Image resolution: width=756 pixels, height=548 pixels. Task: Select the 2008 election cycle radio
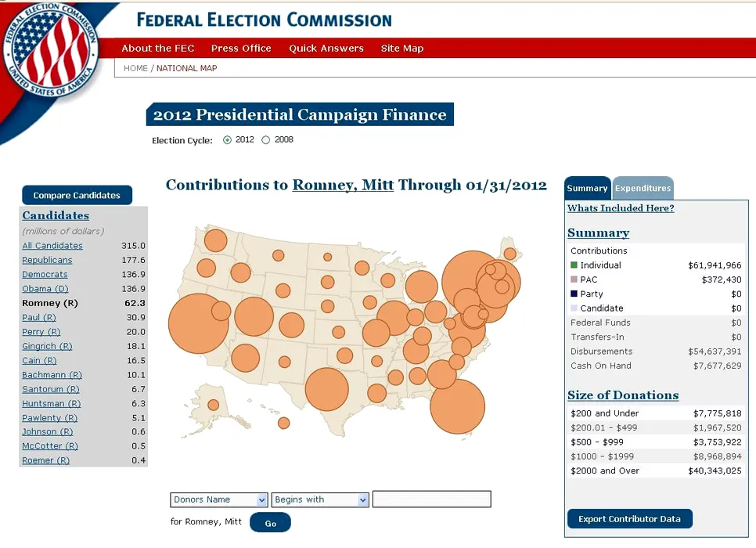pos(265,140)
